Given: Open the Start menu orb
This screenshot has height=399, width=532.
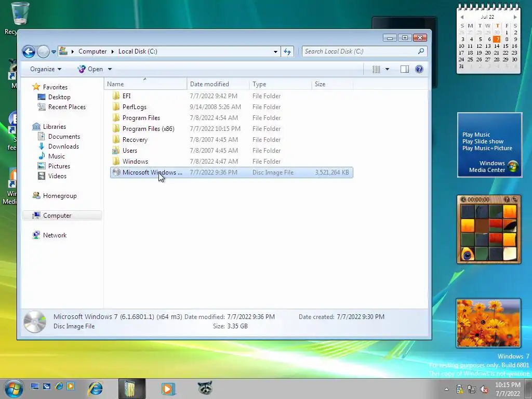Looking at the screenshot, I should pyautogui.click(x=14, y=389).
